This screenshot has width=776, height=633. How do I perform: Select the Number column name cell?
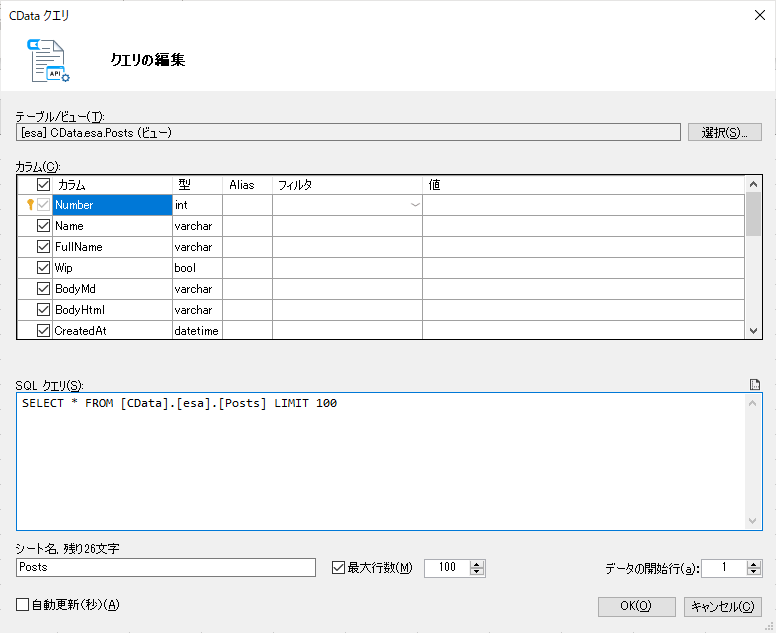coord(112,205)
